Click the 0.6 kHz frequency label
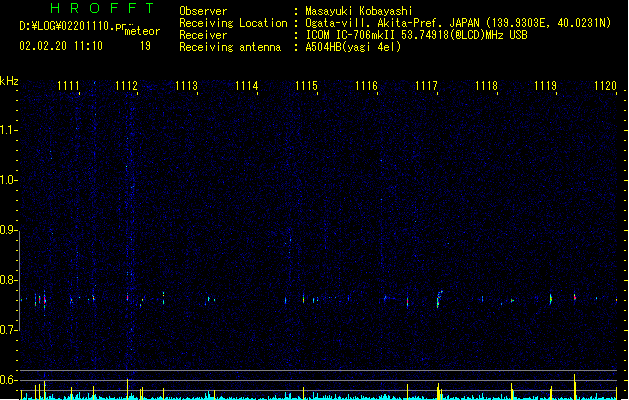 point(8,380)
